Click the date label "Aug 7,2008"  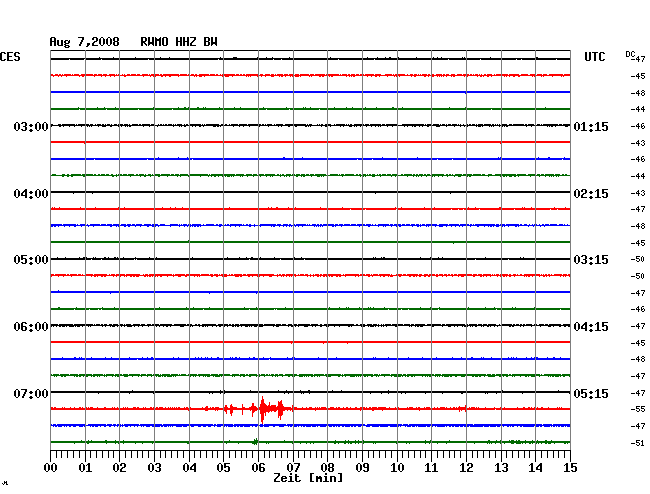pyautogui.click(x=85, y=42)
